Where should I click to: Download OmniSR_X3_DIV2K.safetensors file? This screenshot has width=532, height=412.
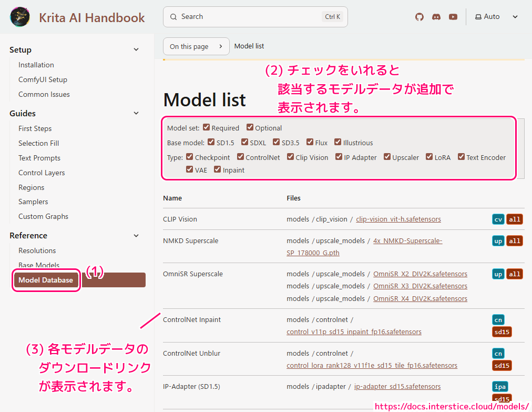coord(420,286)
